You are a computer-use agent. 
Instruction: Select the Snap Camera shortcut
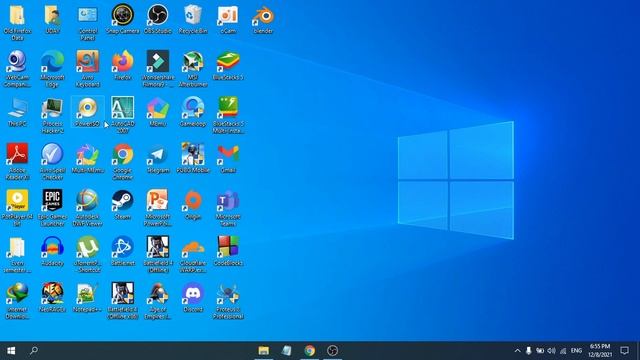[x=123, y=19]
